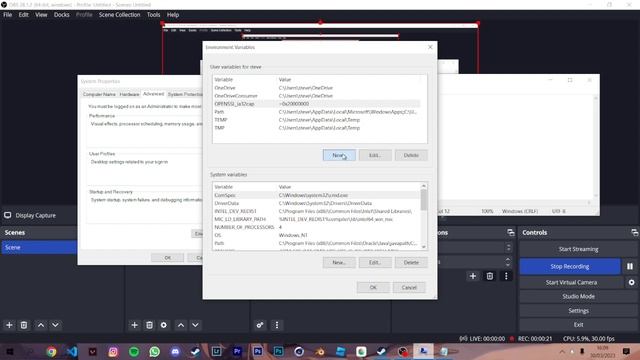640x360 pixels.
Task: Open the Scene Collection menu
Action: point(119,15)
